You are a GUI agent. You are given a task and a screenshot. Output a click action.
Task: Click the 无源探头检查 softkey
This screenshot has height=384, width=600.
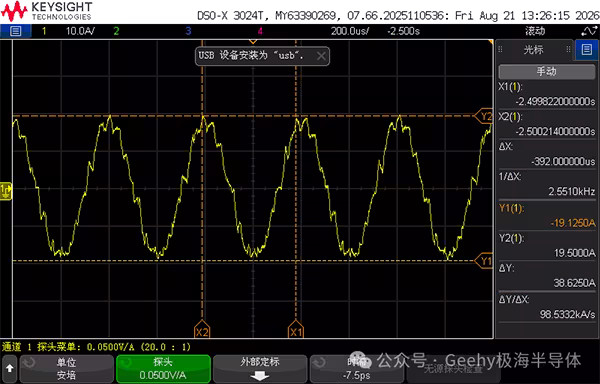pos(453,369)
